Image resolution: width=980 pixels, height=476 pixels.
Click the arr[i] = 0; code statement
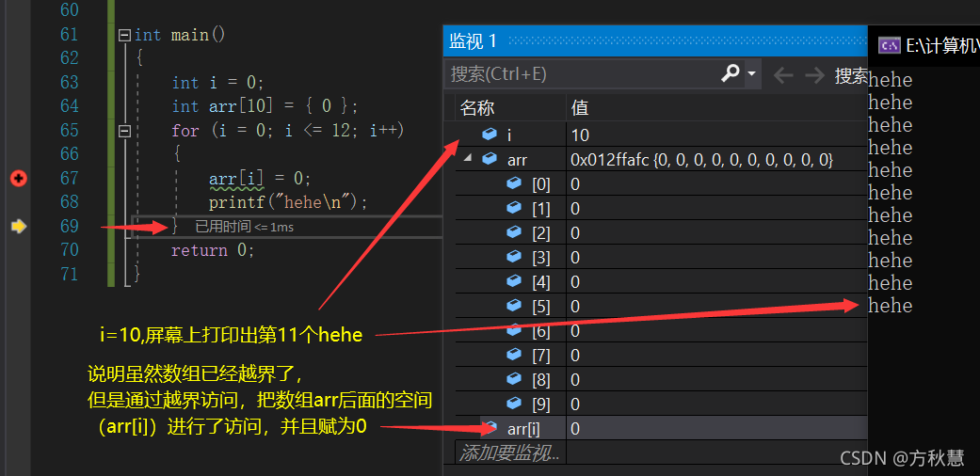coord(260,179)
